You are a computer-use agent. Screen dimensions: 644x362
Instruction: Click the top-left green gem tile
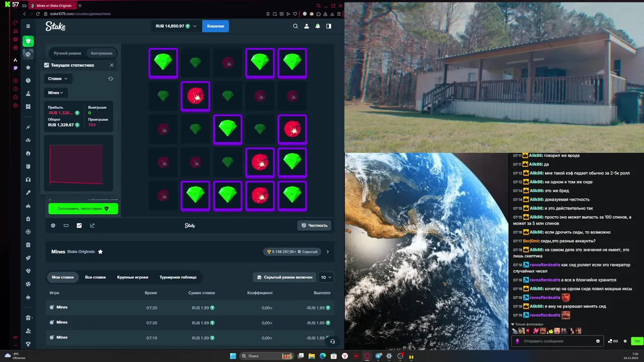coord(163,63)
